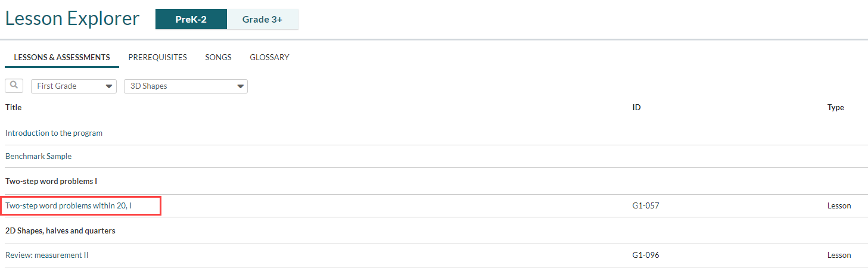Screen dimensions: 868x268
Task: Click the 3D Shapes dropdown arrow
Action: point(240,86)
